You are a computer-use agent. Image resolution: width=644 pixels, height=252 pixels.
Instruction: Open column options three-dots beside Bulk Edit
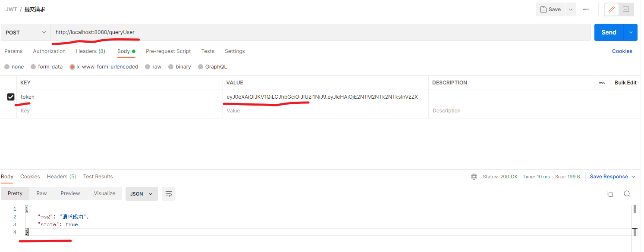(602, 83)
